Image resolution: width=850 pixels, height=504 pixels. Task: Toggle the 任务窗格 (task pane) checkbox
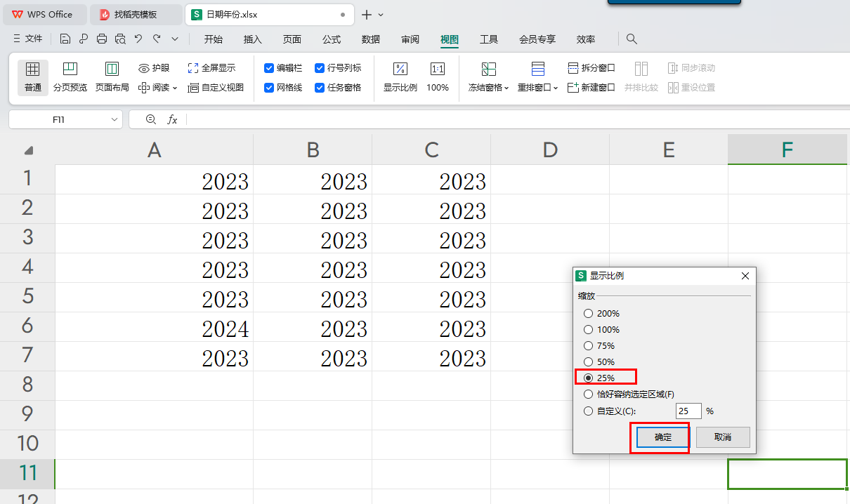click(x=320, y=88)
